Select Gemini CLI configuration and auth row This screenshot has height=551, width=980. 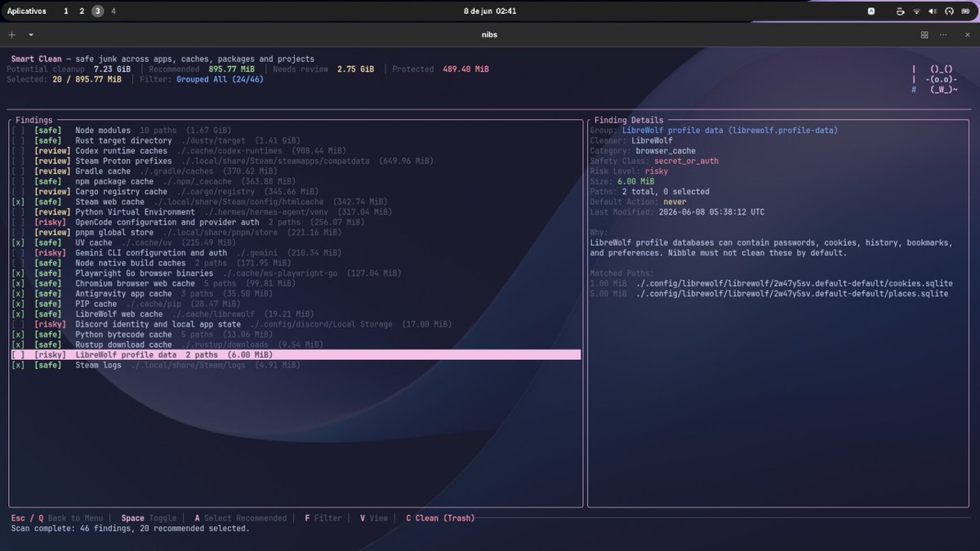tap(296, 253)
